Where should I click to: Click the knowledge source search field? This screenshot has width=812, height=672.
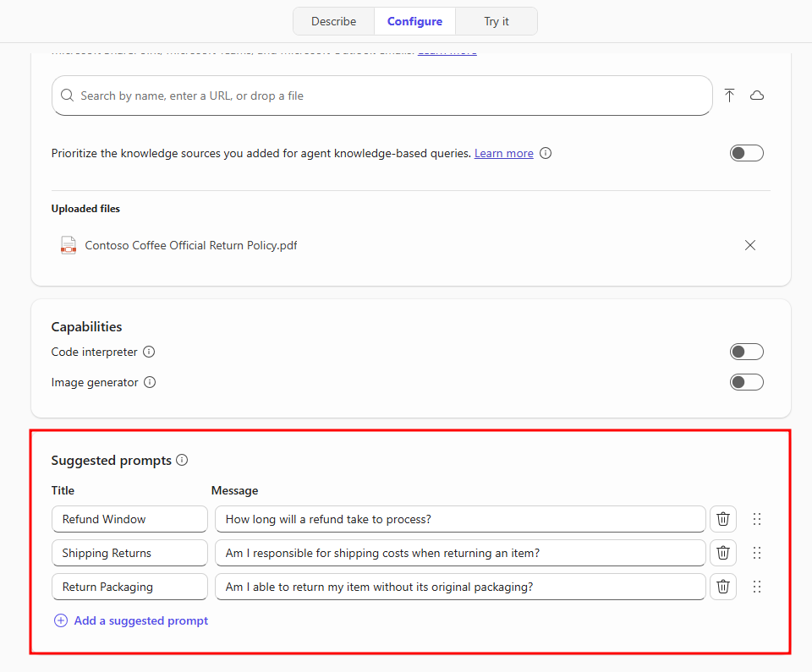click(381, 96)
